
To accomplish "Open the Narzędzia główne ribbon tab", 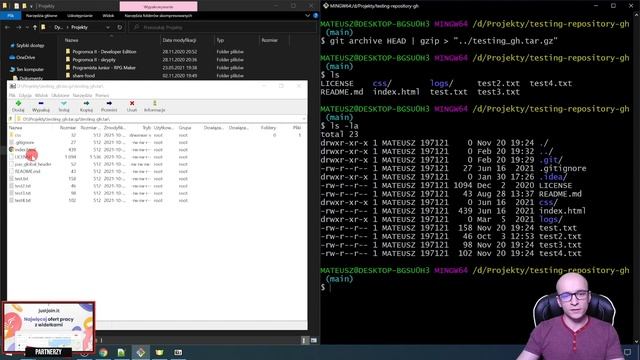I will click(42, 16).
